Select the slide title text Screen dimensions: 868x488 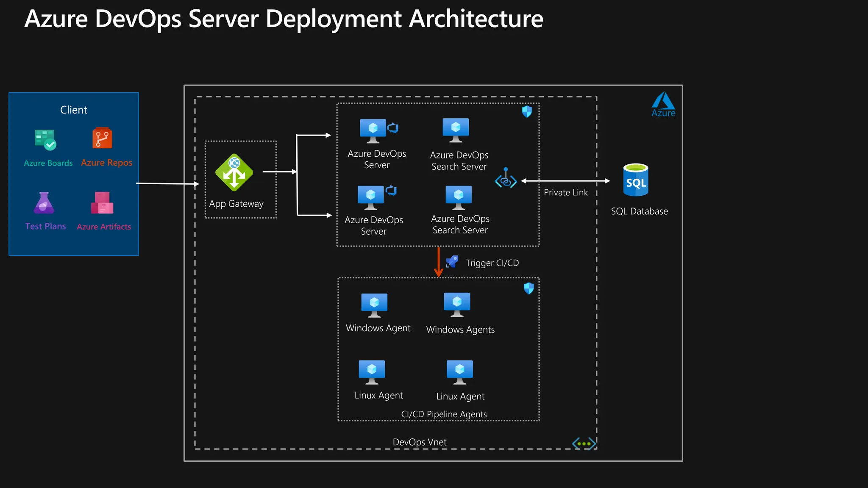284,19
